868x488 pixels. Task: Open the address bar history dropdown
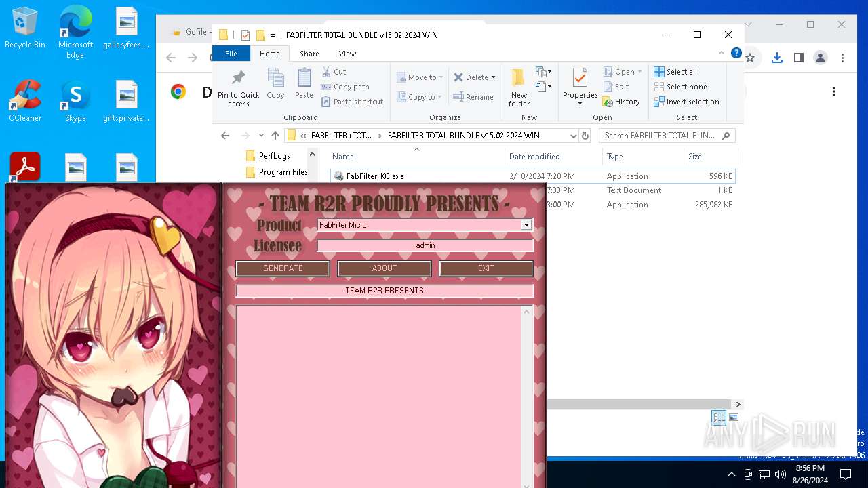coord(573,136)
